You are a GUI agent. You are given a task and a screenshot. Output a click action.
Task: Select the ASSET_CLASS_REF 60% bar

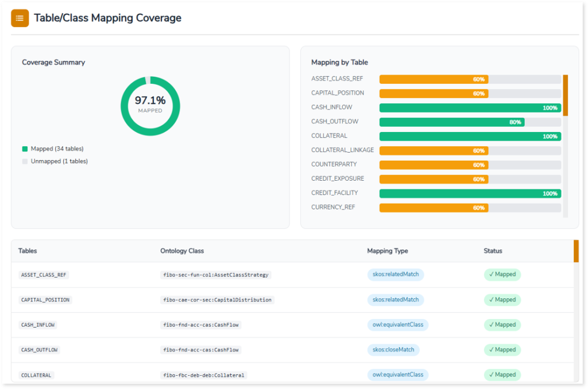point(434,79)
